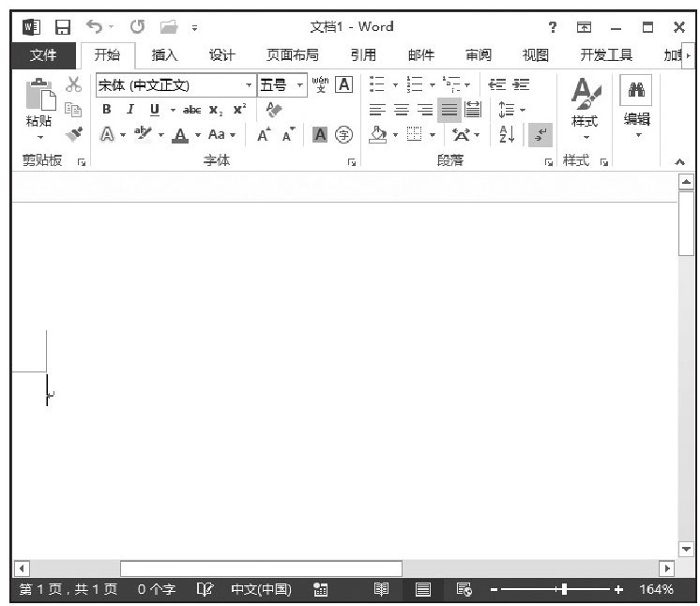Click the 粘贴 paste button
This screenshot has width=700, height=606.
pos(38,103)
